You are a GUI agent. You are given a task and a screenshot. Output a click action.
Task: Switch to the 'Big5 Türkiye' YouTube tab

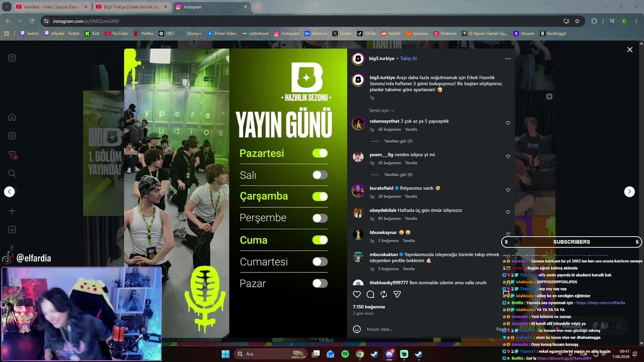click(131, 7)
